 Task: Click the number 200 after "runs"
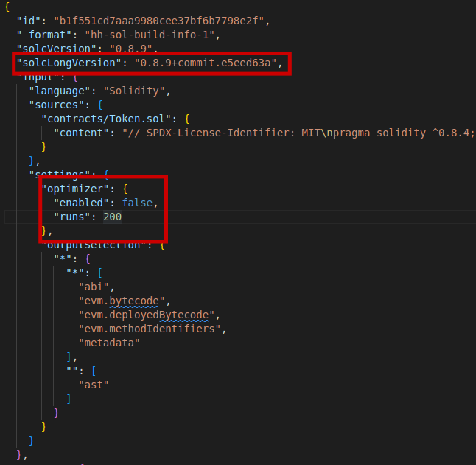click(112, 217)
